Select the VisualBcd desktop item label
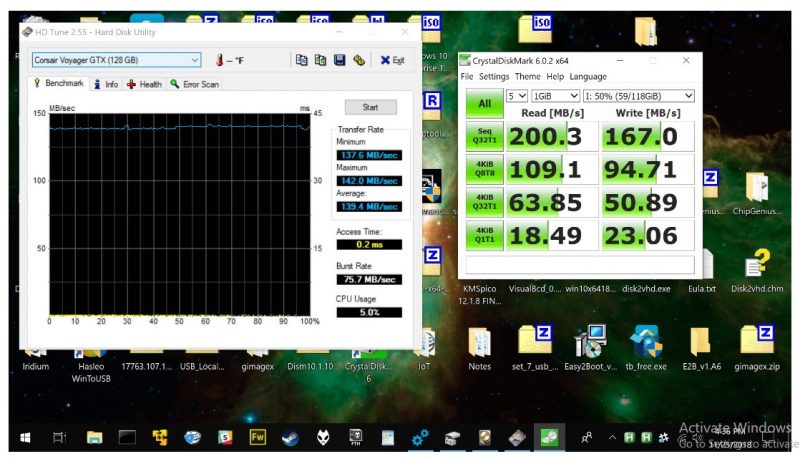Screen dimensions: 800x459 [535, 289]
